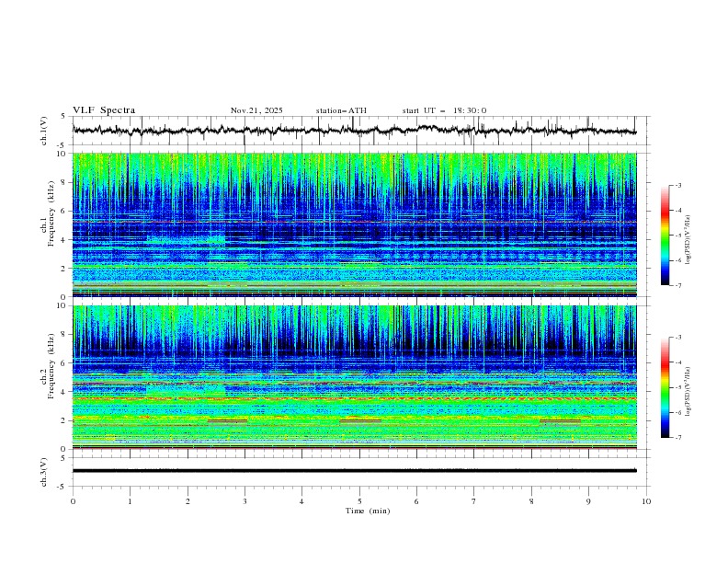Click the 'ch.1(V)' waveform axis label

pos(44,131)
